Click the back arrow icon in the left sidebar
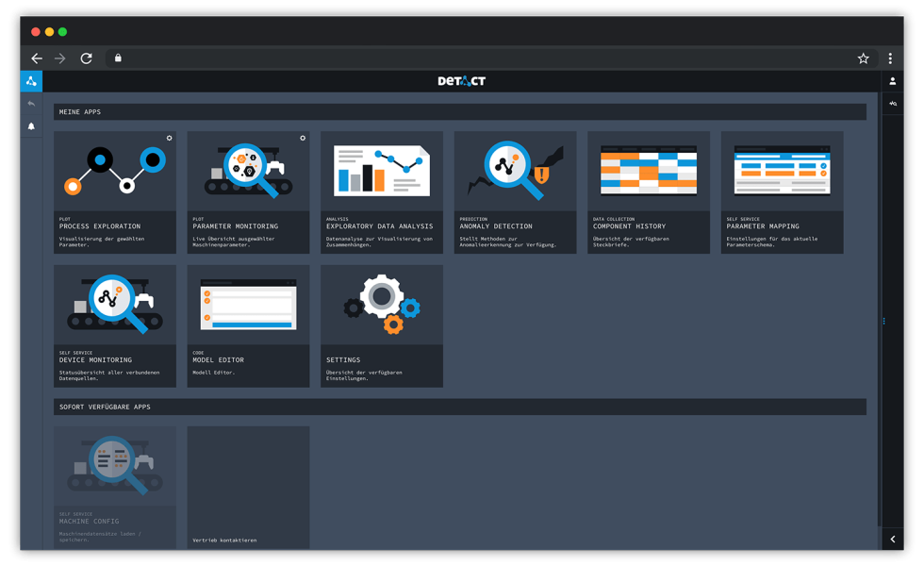 [31, 103]
